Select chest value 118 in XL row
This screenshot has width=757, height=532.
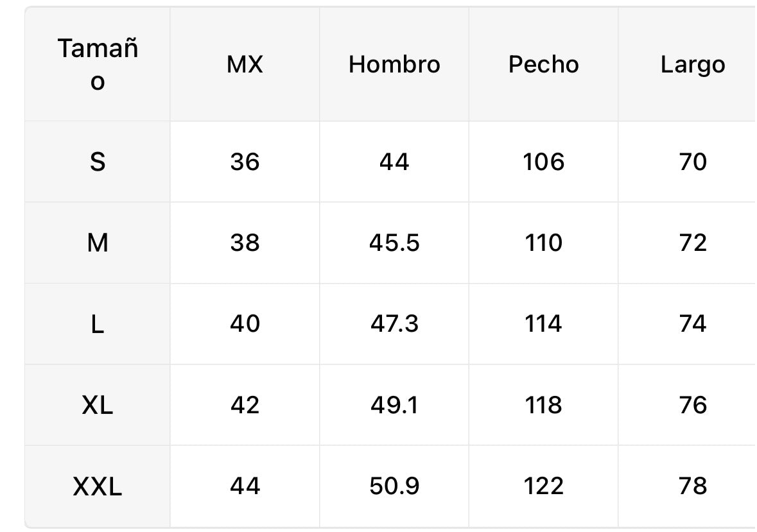(544, 405)
